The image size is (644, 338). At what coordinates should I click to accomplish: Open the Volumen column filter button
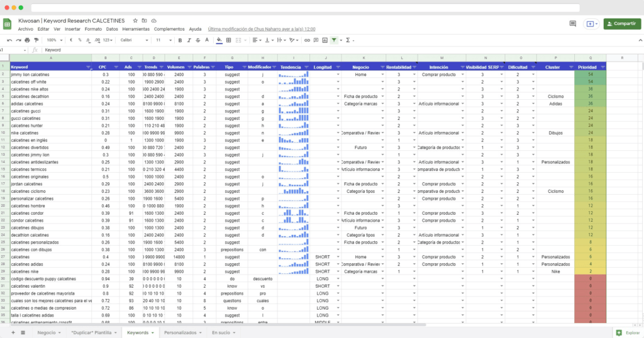pyautogui.click(x=189, y=67)
